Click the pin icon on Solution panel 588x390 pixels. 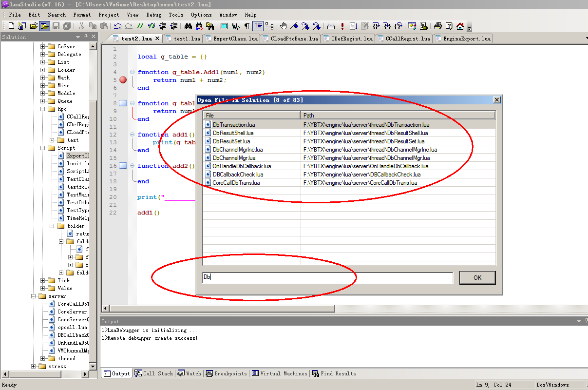click(86, 37)
